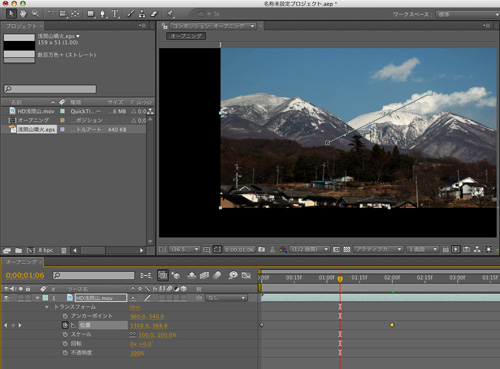Viewport: 500px width, 369px height.
Task: Open the active camera 3D view dropdown
Action: (x=378, y=249)
